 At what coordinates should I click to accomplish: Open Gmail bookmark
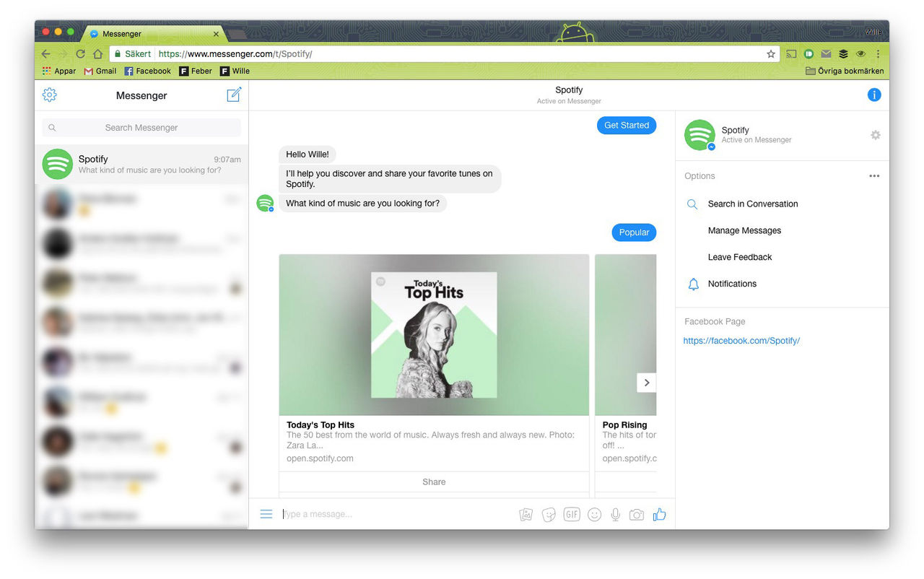100,71
